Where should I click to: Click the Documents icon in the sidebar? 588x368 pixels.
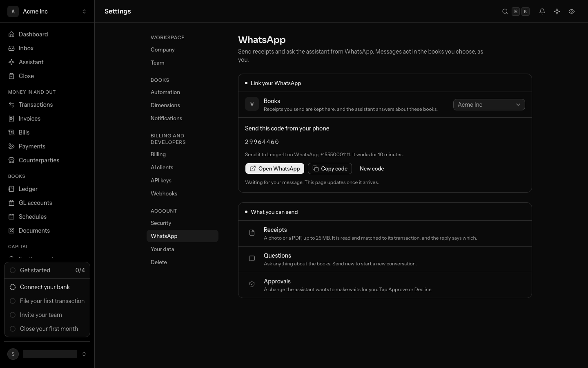(11, 231)
